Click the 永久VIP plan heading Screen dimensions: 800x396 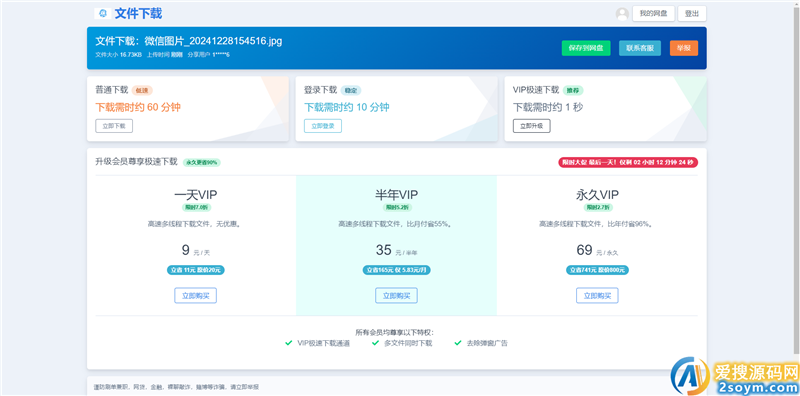pyautogui.click(x=597, y=194)
